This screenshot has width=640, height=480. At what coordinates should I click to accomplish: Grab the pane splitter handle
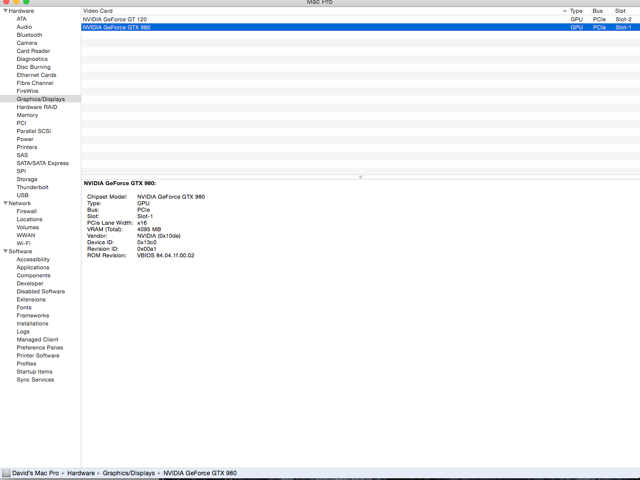360,177
